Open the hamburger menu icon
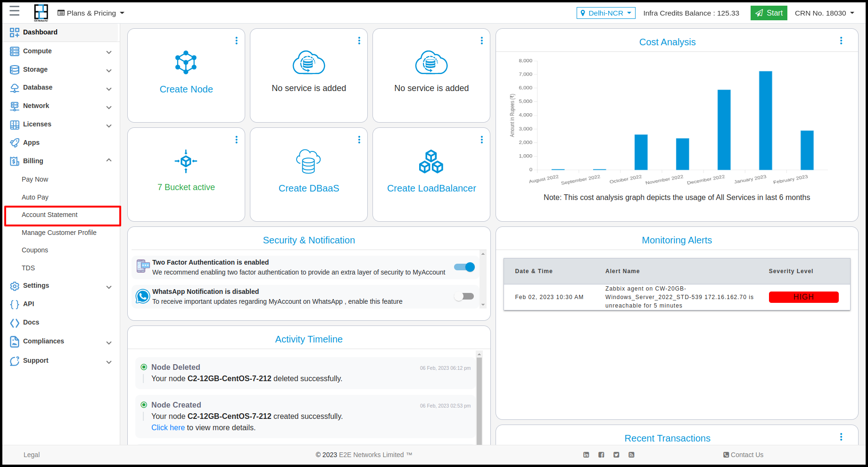 (x=15, y=11)
